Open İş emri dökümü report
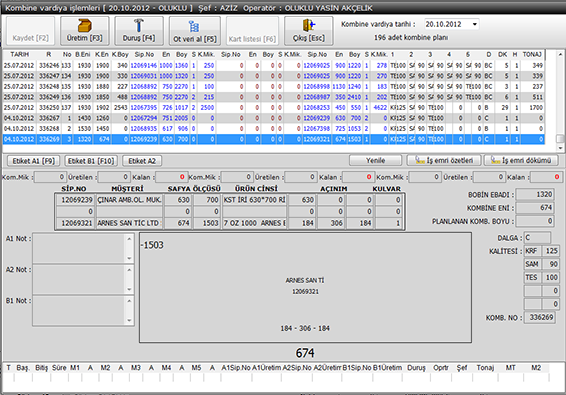Viewport: 566px width, 395px height. [x=521, y=160]
